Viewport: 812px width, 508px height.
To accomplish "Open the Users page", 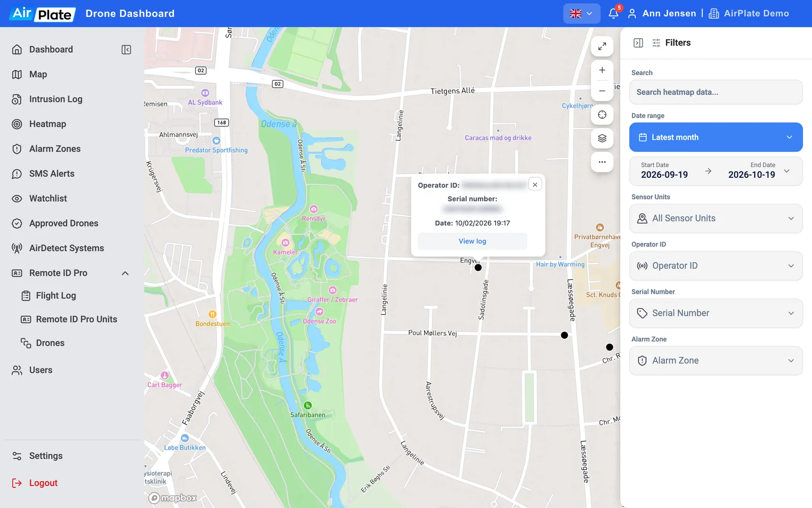I will (x=41, y=370).
